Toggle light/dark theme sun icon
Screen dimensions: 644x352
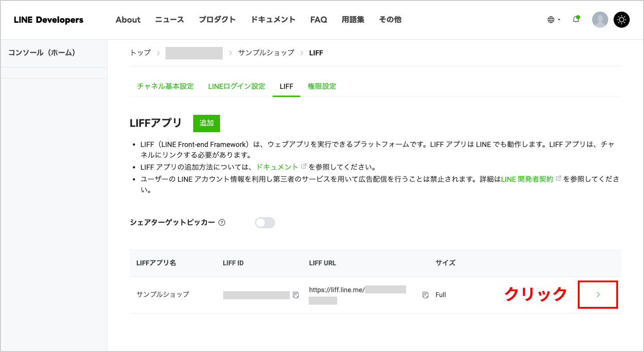tap(622, 20)
